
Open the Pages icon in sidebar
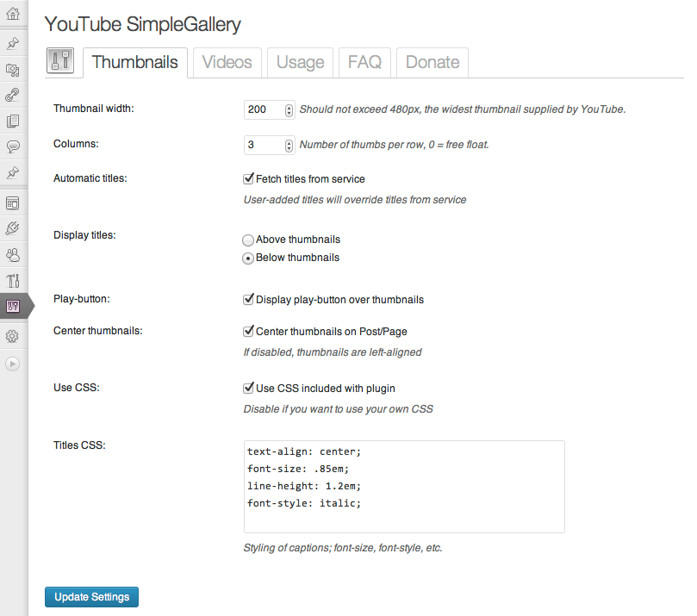(x=13, y=121)
